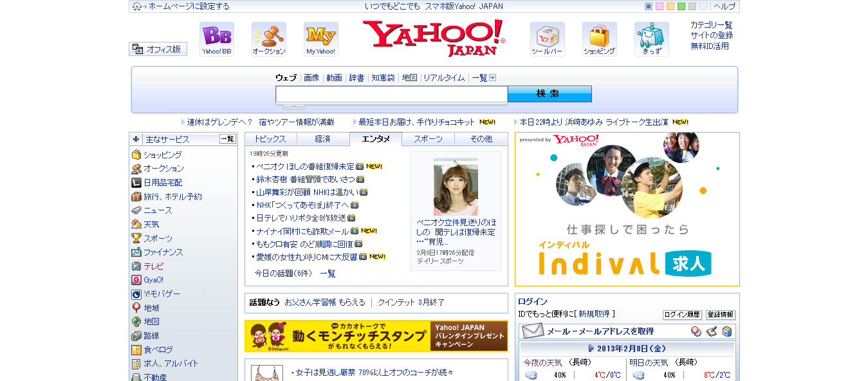
Task: Switch search to 動画
Action: (334, 78)
